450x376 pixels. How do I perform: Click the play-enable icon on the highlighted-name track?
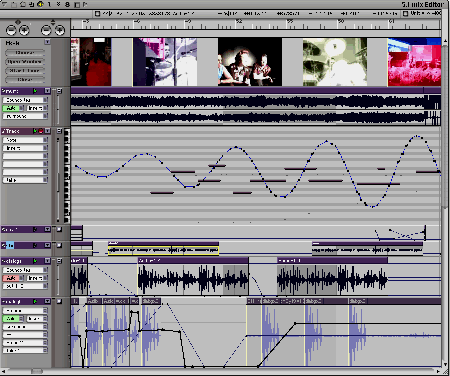35,245
